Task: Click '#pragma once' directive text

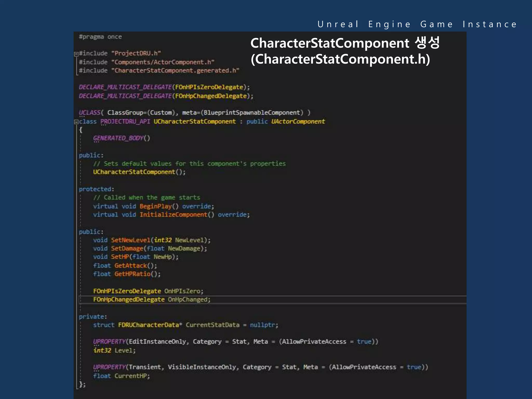Action: (100, 37)
